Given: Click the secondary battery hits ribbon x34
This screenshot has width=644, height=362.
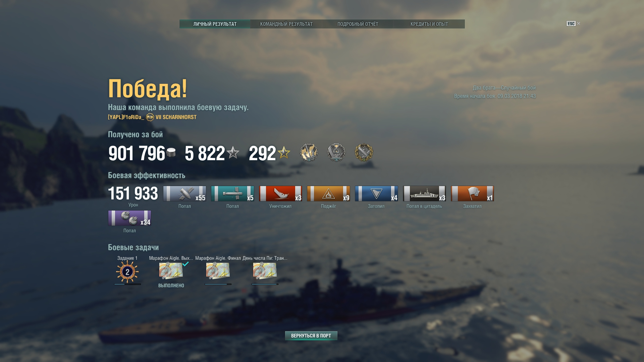Looking at the screenshot, I should coord(129,218).
